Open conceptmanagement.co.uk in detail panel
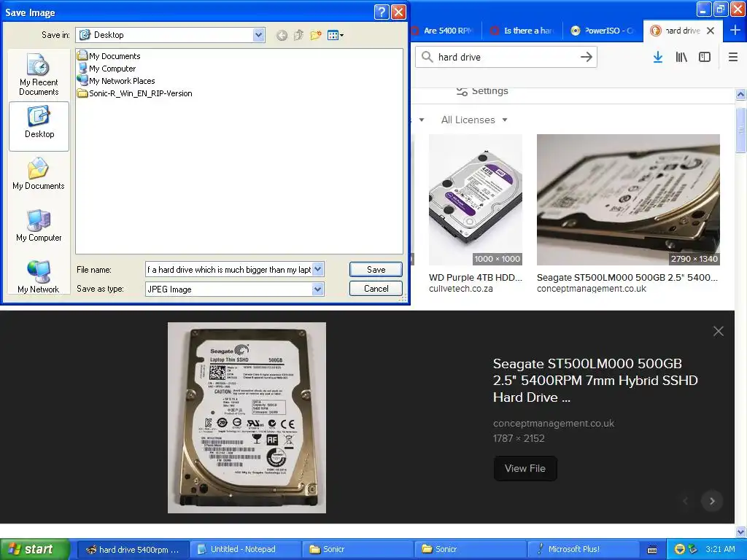Viewport: 747px width, 560px height. pyautogui.click(x=554, y=424)
